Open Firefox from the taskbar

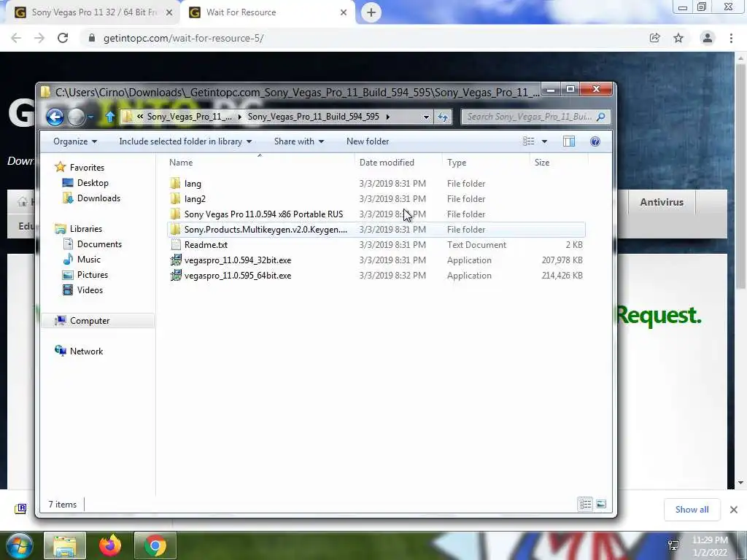110,545
